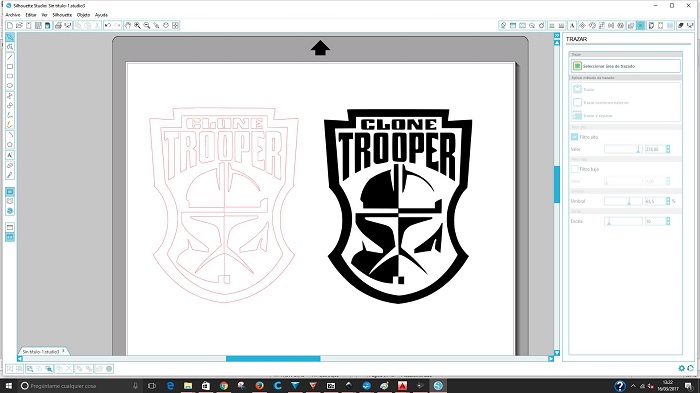
Task: Open the Silhouette menu
Action: 62,15
